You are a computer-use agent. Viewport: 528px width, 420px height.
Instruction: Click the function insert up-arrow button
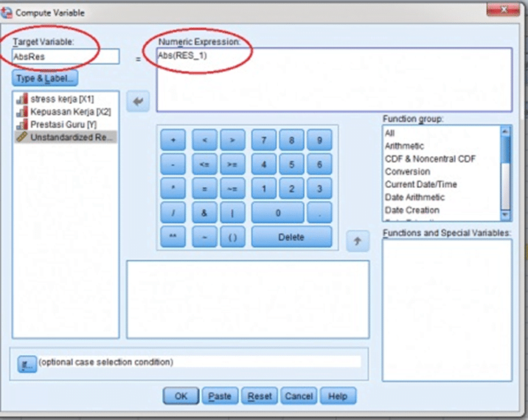point(358,241)
